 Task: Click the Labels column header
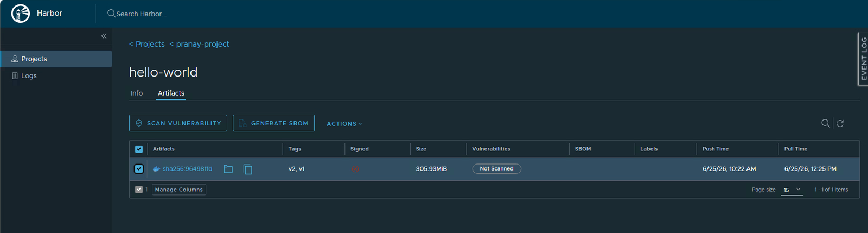tap(649, 149)
